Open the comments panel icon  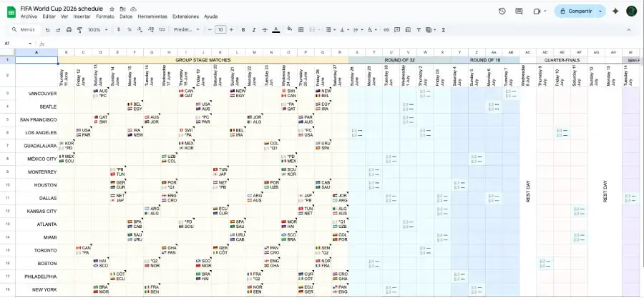(x=519, y=11)
